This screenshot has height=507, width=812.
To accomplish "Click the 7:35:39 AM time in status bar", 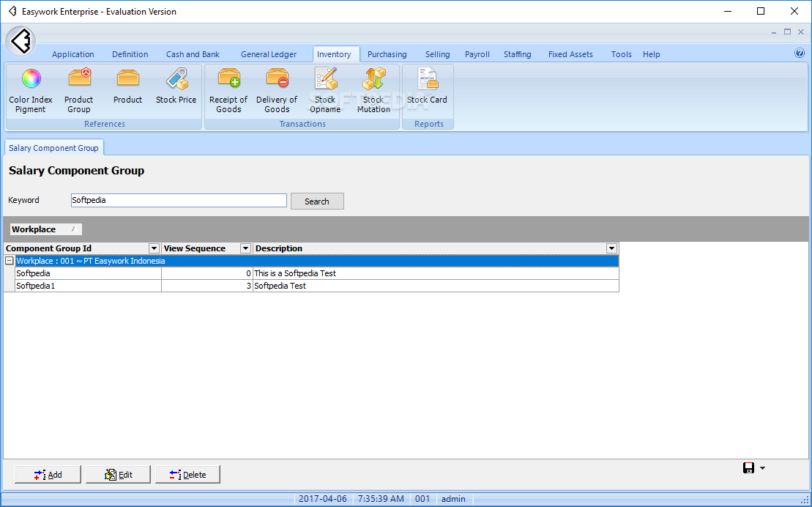I will pyautogui.click(x=381, y=499).
